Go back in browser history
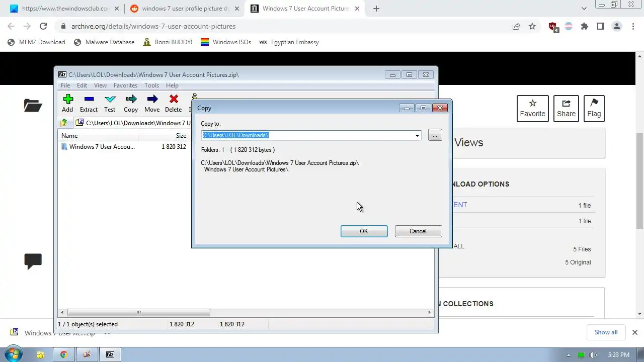 (x=11, y=26)
